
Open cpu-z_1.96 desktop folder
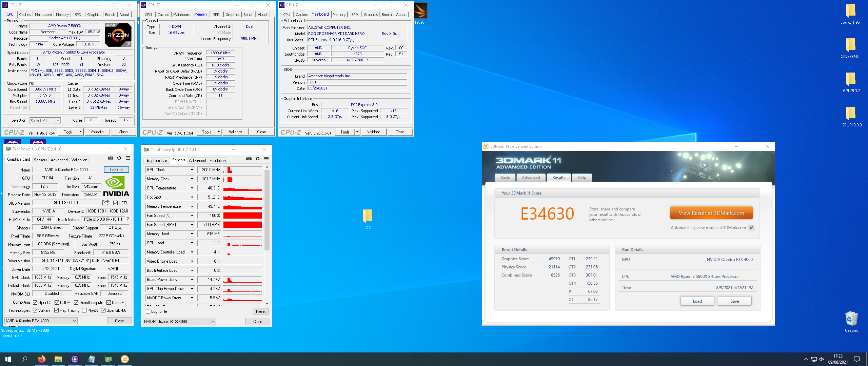(x=851, y=14)
